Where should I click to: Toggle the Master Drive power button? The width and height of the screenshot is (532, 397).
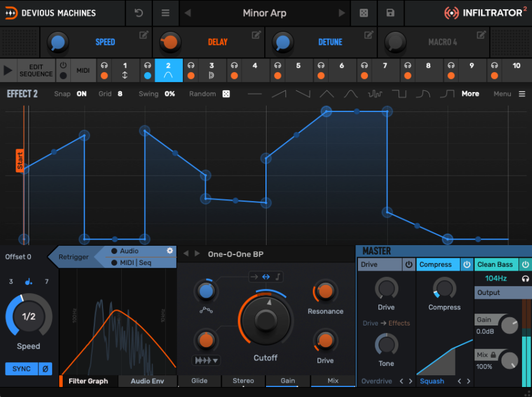click(409, 264)
